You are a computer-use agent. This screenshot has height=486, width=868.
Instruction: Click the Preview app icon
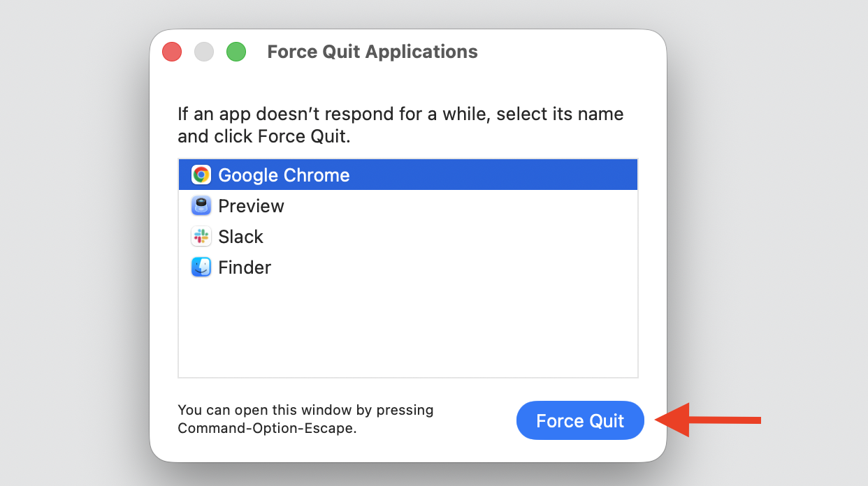click(201, 205)
